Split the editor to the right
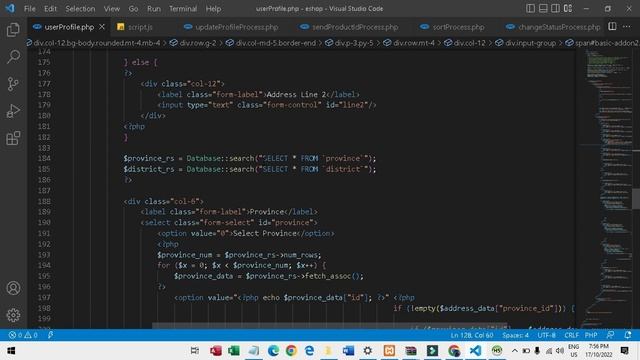The image size is (640, 360). [x=612, y=27]
